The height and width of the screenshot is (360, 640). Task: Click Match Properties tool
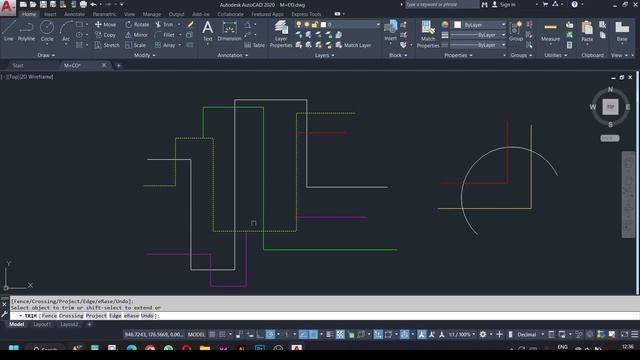coord(428,34)
